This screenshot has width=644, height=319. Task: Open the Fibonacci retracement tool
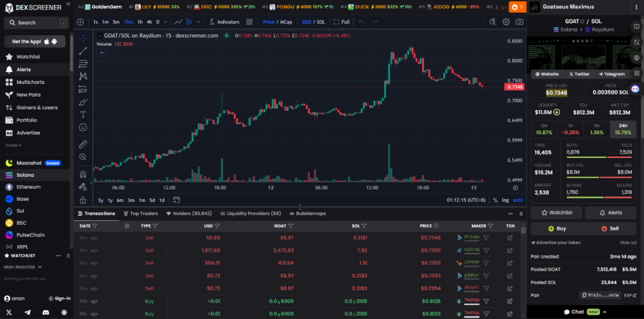83,64
